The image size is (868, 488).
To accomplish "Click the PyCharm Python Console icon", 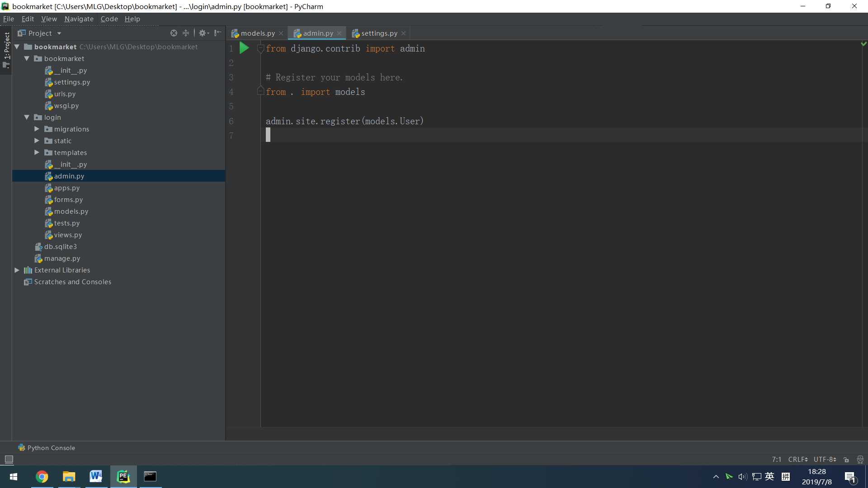I will pyautogui.click(x=20, y=448).
